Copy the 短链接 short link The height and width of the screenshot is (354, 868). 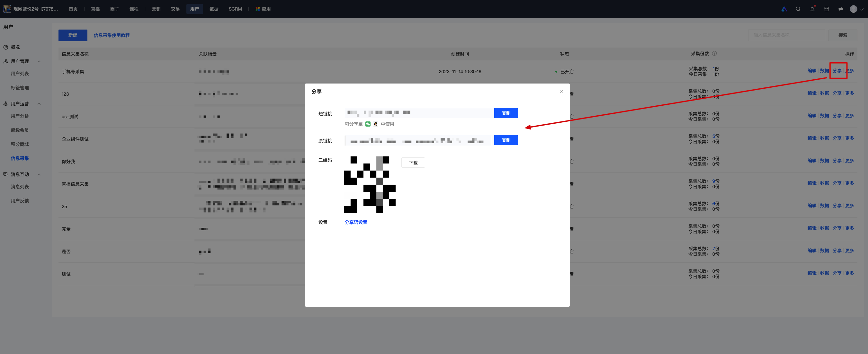[506, 113]
